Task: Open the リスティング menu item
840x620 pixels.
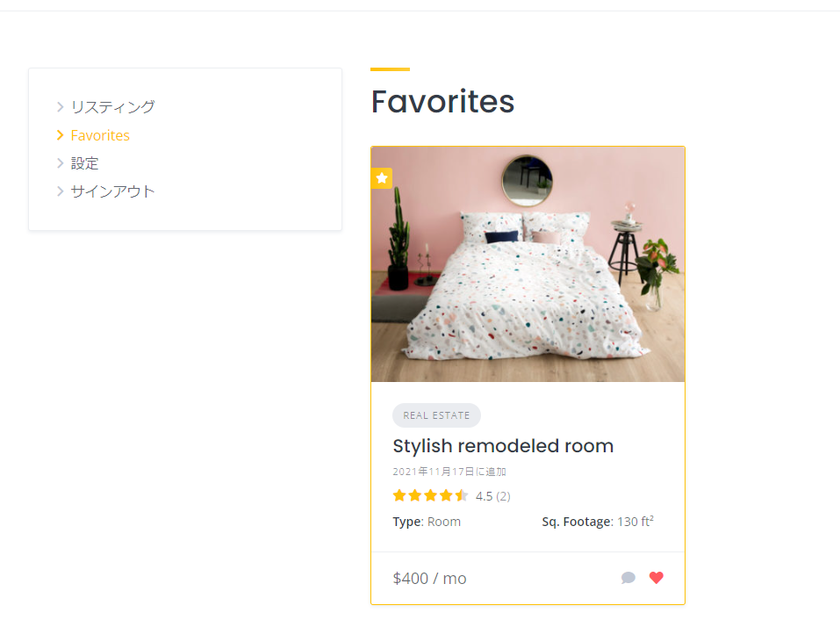Action: pyautogui.click(x=112, y=107)
